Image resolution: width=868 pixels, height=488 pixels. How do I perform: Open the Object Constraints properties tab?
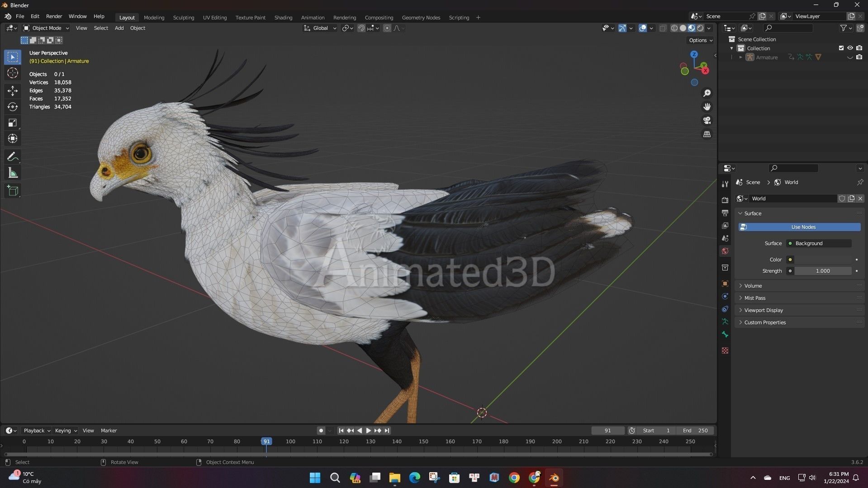click(x=725, y=309)
